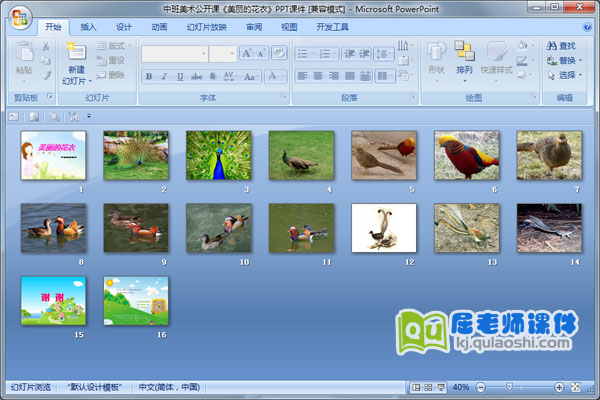
Task: Open the Character Spacing dropdown
Action: pyautogui.click(x=229, y=76)
